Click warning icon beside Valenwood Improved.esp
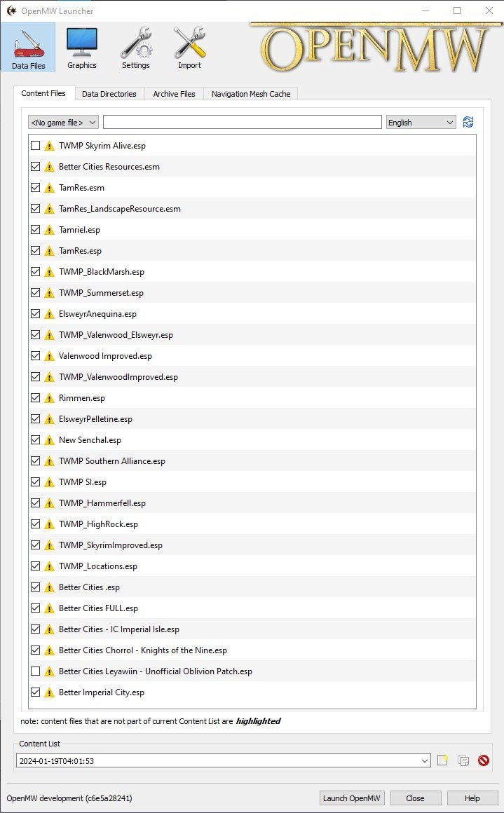This screenshot has height=813, width=504. (x=49, y=356)
